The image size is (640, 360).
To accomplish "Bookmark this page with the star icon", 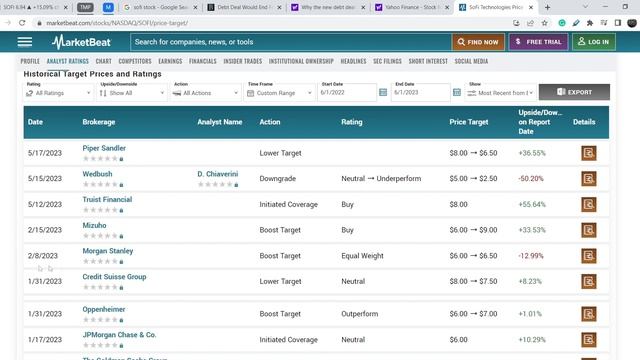I will tap(544, 23).
